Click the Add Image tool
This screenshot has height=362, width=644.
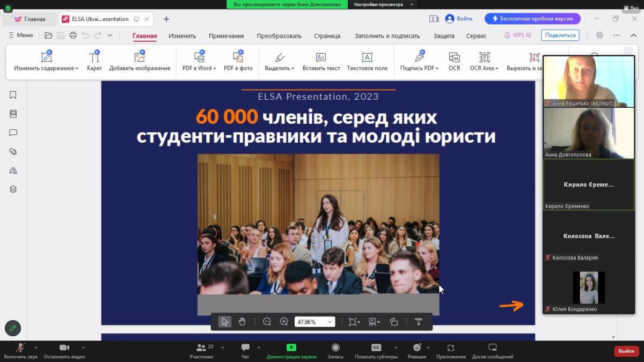[140, 61]
